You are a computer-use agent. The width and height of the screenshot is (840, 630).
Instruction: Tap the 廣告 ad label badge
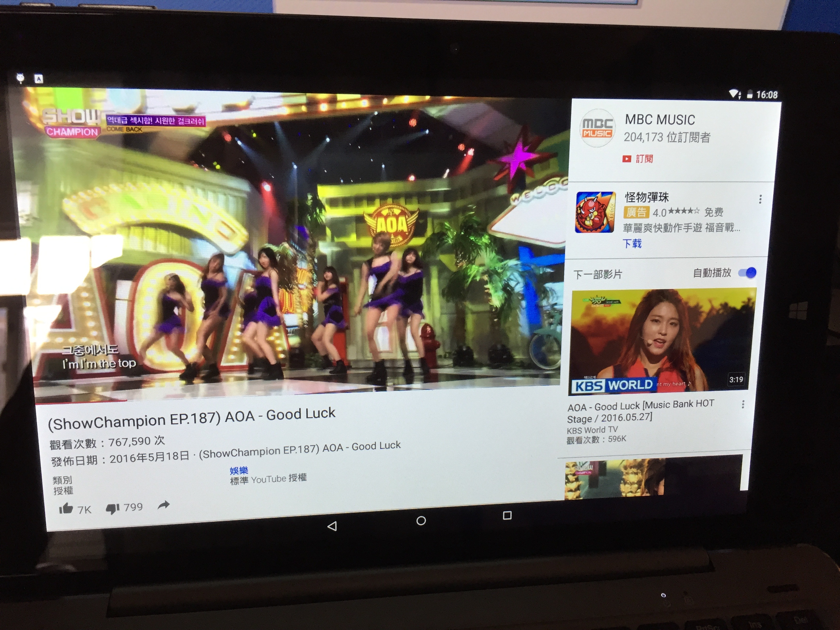[636, 212]
